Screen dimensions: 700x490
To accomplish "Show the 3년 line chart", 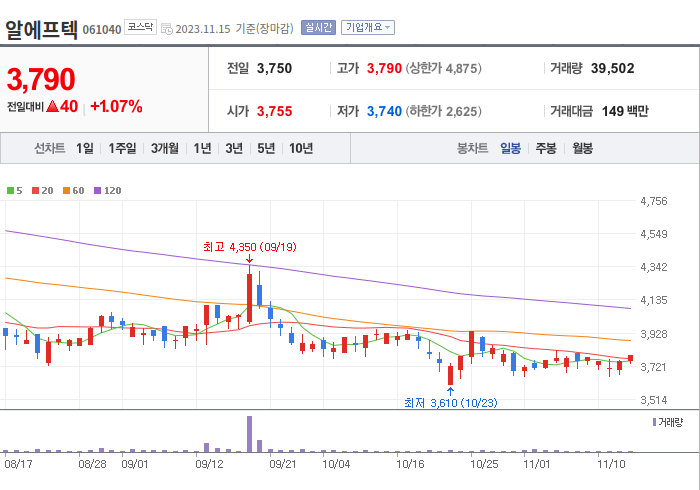I will point(234,148).
